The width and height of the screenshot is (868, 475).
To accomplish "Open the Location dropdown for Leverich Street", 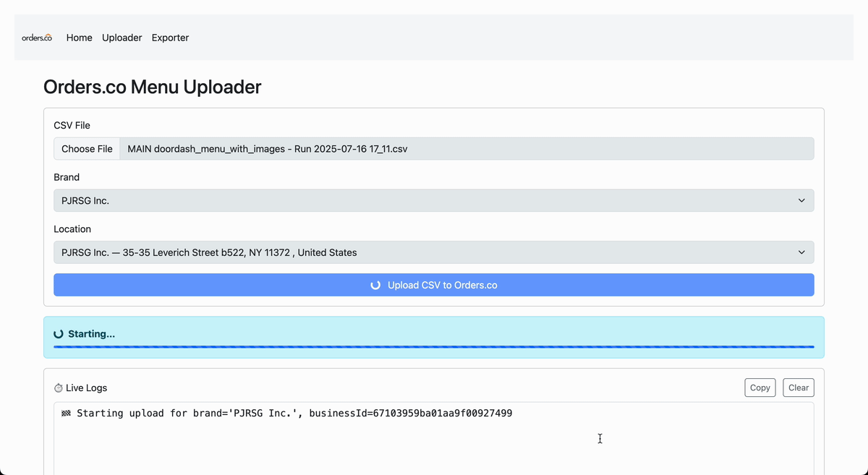I will (433, 252).
